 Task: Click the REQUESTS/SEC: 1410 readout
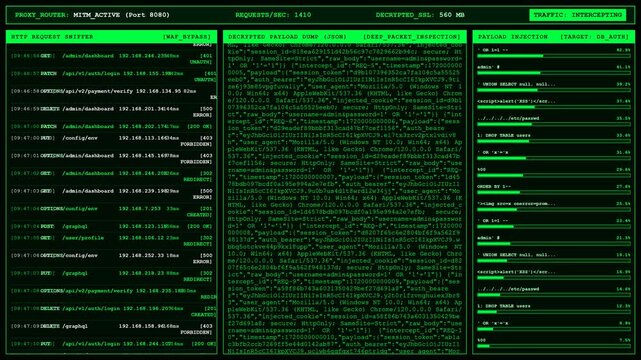tap(273, 15)
